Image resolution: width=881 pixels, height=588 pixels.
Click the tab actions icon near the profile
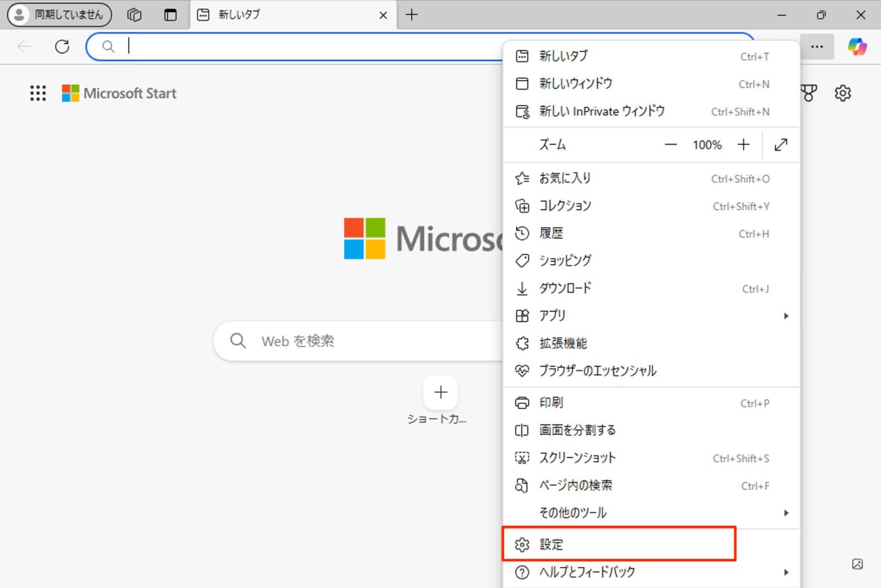pyautogui.click(x=170, y=15)
